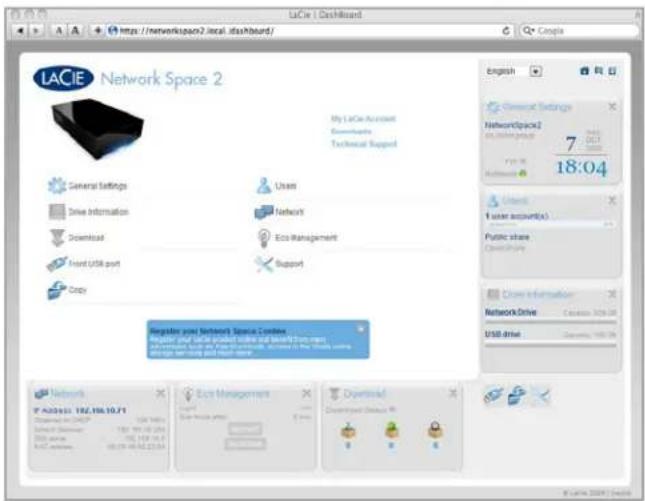Click the gear icon in General Settings widget
The width and height of the screenshot is (645, 501).
(493, 107)
